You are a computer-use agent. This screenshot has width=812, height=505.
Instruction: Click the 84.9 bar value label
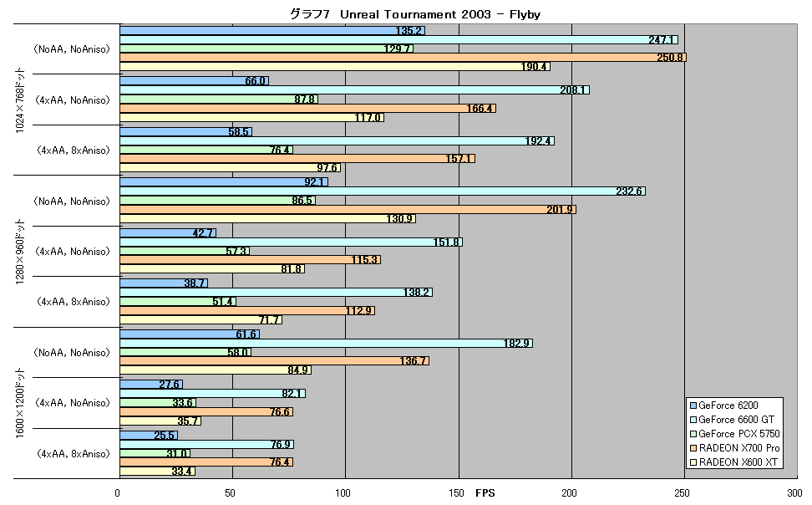tap(298, 370)
